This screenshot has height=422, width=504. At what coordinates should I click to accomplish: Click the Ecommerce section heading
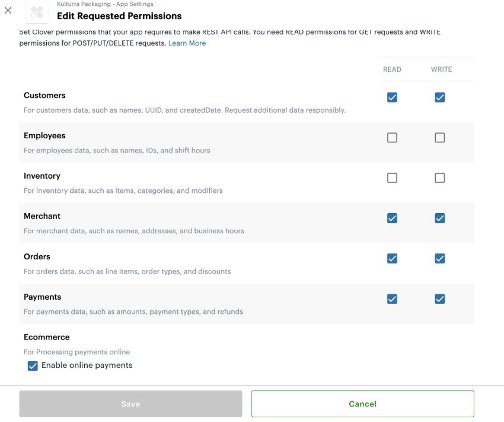point(47,337)
